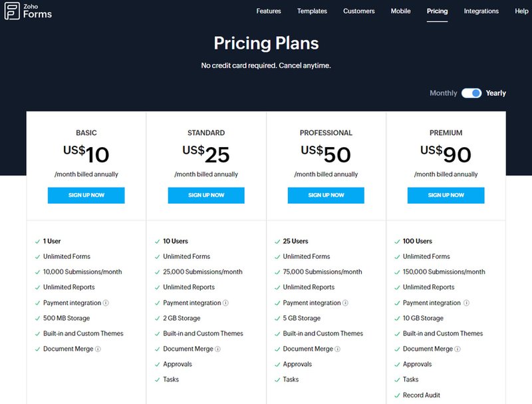
Task: Click info icon beside Professional Payment integration
Action: click(345, 303)
